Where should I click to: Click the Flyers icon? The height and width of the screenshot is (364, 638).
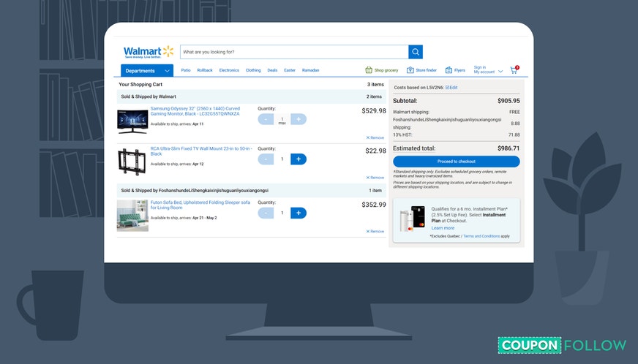click(x=449, y=70)
